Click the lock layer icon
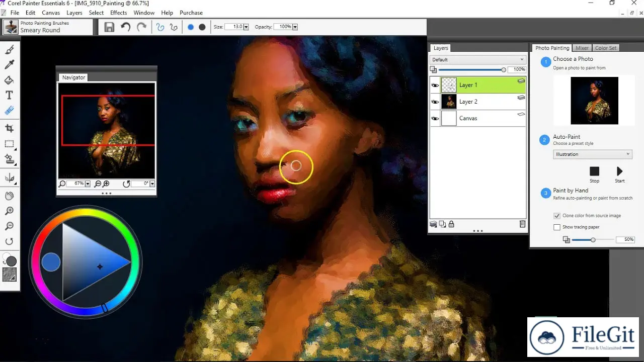 [451, 224]
